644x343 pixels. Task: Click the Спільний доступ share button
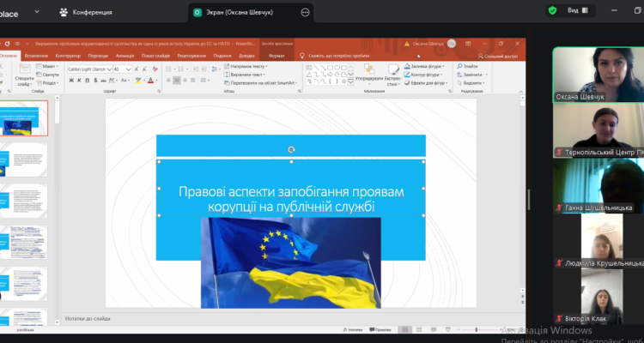coord(500,55)
